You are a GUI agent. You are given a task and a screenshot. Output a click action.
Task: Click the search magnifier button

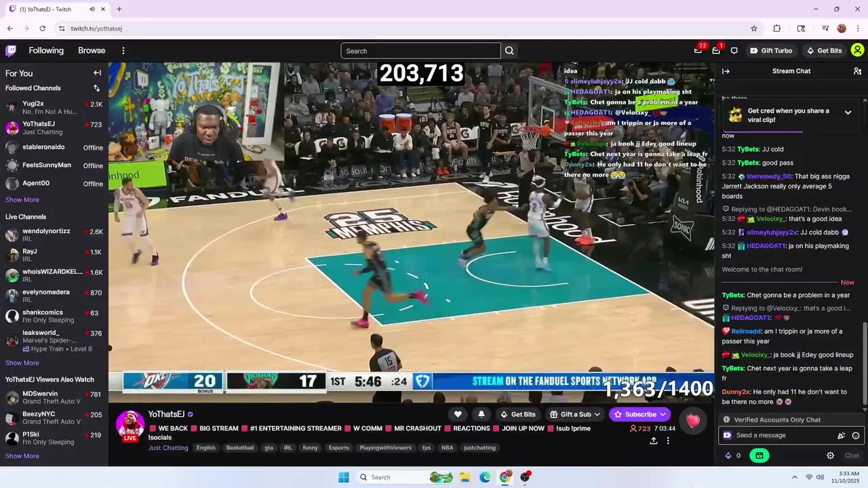click(509, 51)
